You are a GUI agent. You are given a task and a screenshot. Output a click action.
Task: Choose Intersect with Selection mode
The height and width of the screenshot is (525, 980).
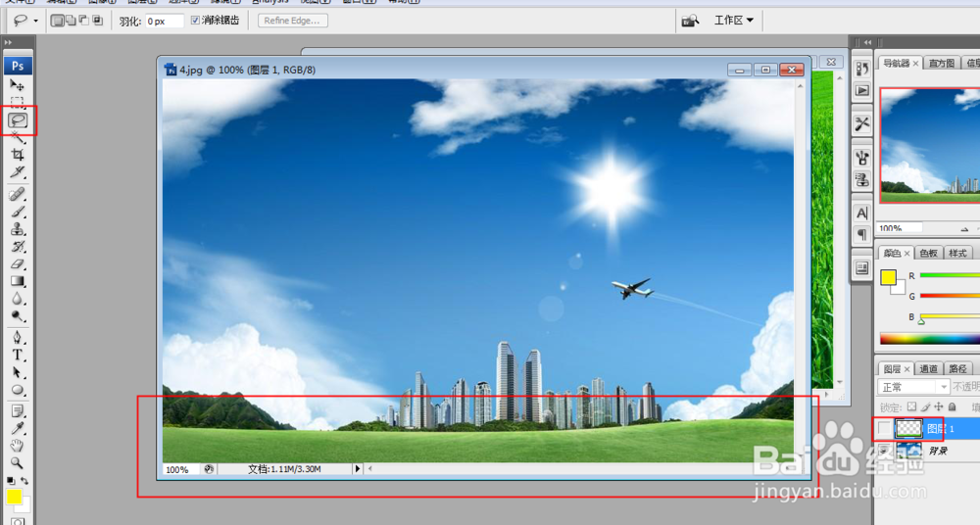click(x=97, y=21)
